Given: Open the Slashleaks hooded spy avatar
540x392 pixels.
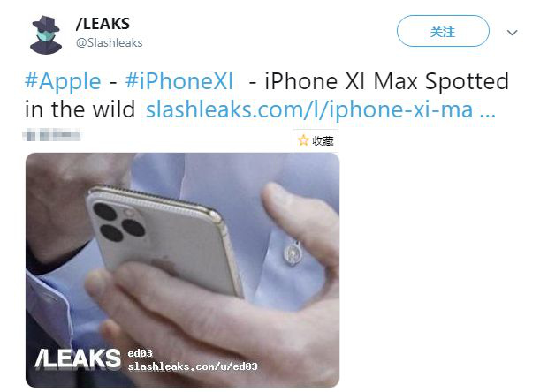Looking at the screenshot, I should tap(46, 34).
